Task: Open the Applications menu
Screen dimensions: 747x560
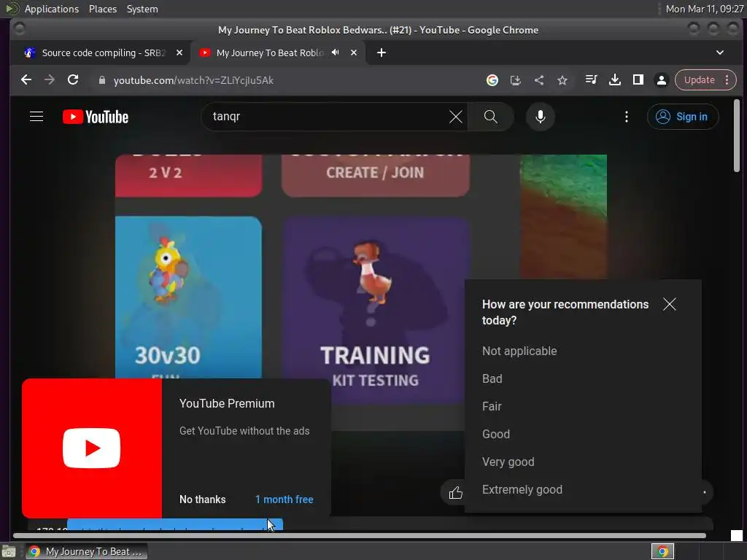Action: pos(52,9)
